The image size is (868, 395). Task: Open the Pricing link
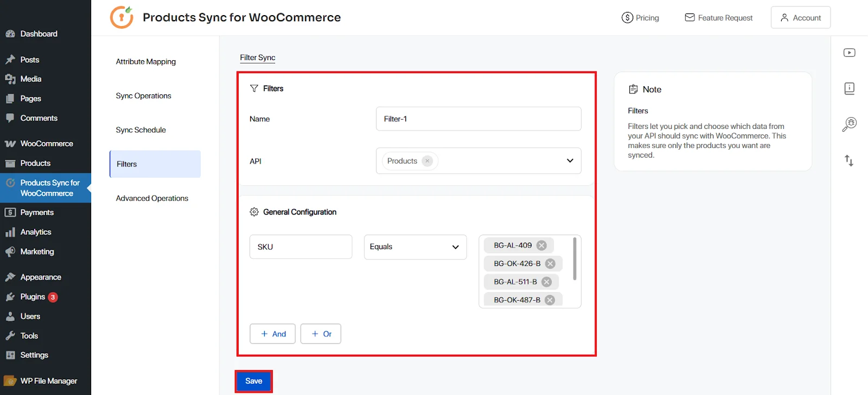[640, 18]
